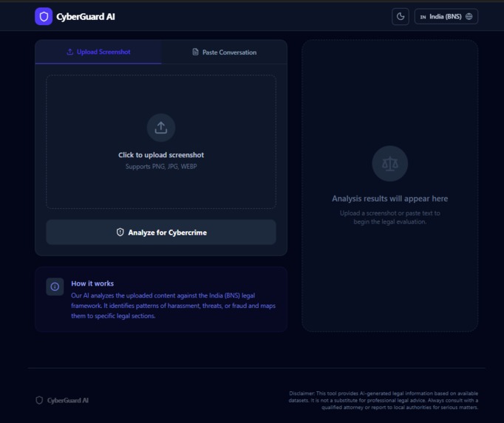The image size is (504, 423).
Task: Click the 'Supports PNG, JPG, WEBP' text
Action: (x=161, y=166)
